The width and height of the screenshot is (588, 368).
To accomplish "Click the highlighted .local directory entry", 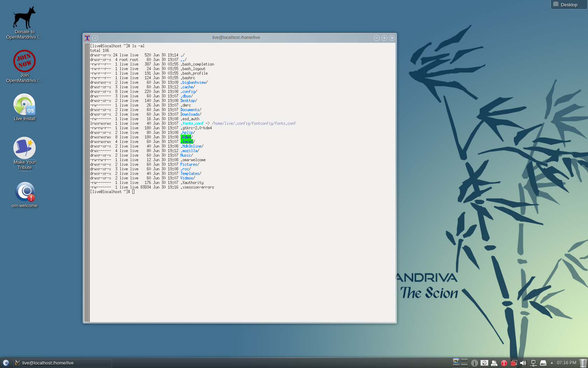I will pyautogui.click(x=187, y=142).
